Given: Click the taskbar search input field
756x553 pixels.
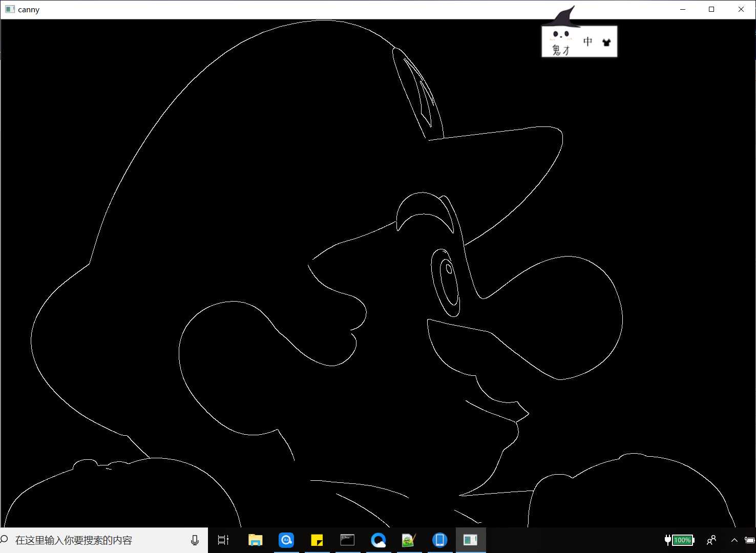Looking at the screenshot, I should pyautogui.click(x=104, y=540).
